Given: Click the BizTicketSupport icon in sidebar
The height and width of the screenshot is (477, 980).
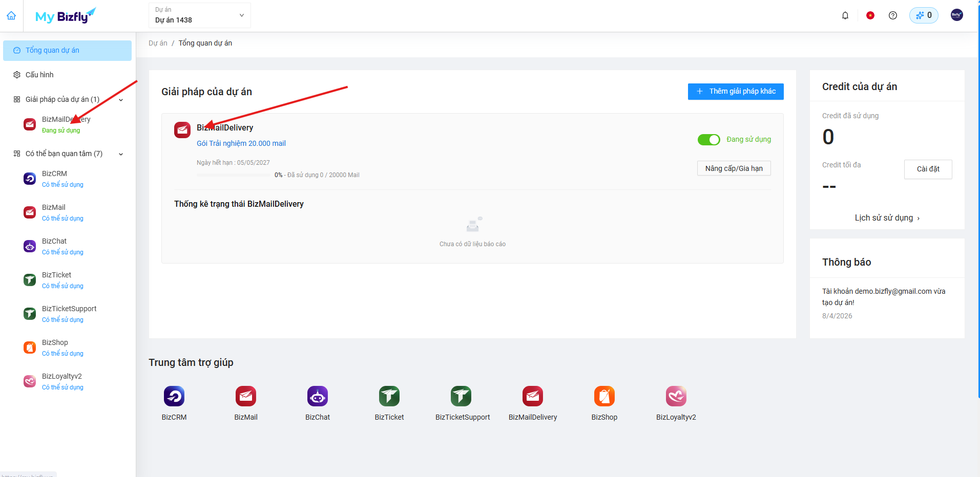Looking at the screenshot, I should (x=30, y=314).
